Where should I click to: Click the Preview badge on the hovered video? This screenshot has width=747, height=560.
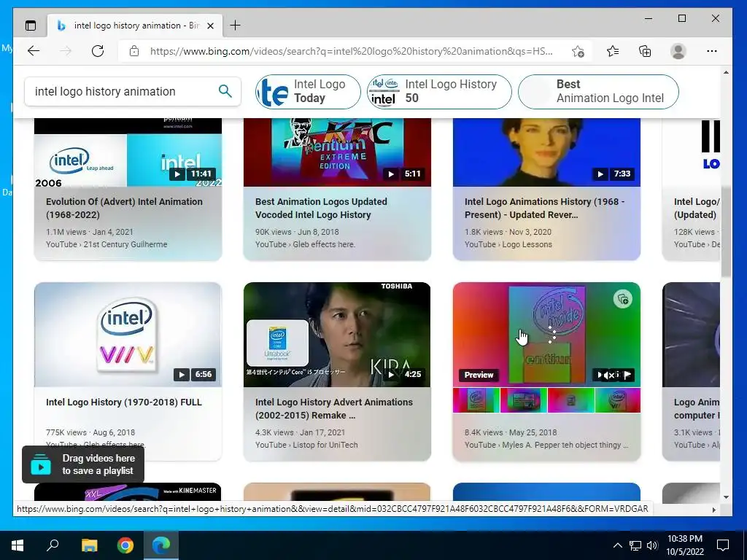479,375
